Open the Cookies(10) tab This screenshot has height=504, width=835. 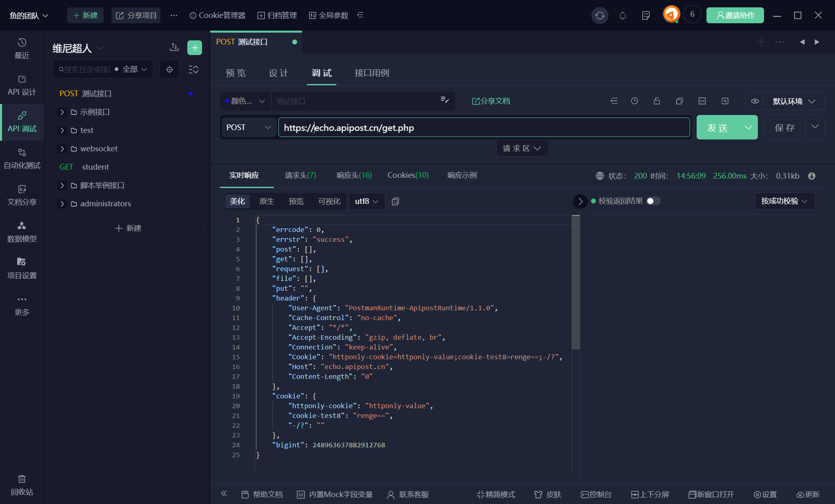[x=408, y=175]
